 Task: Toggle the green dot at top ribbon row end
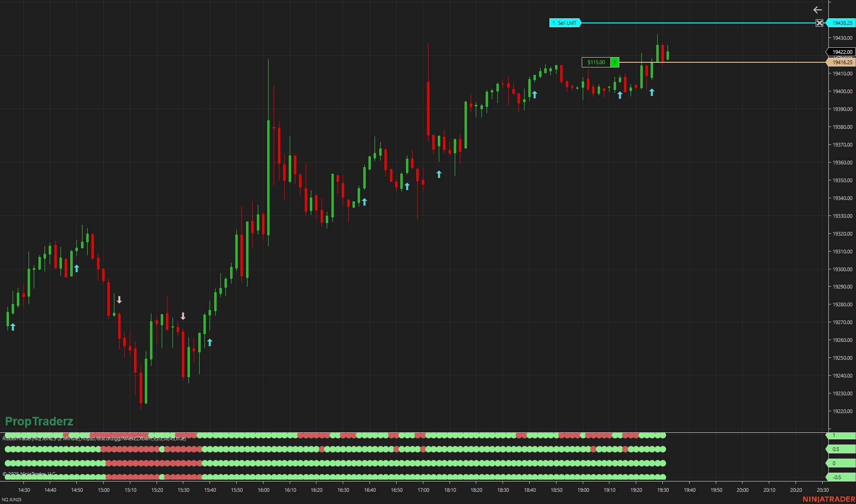pyautogui.click(x=663, y=435)
